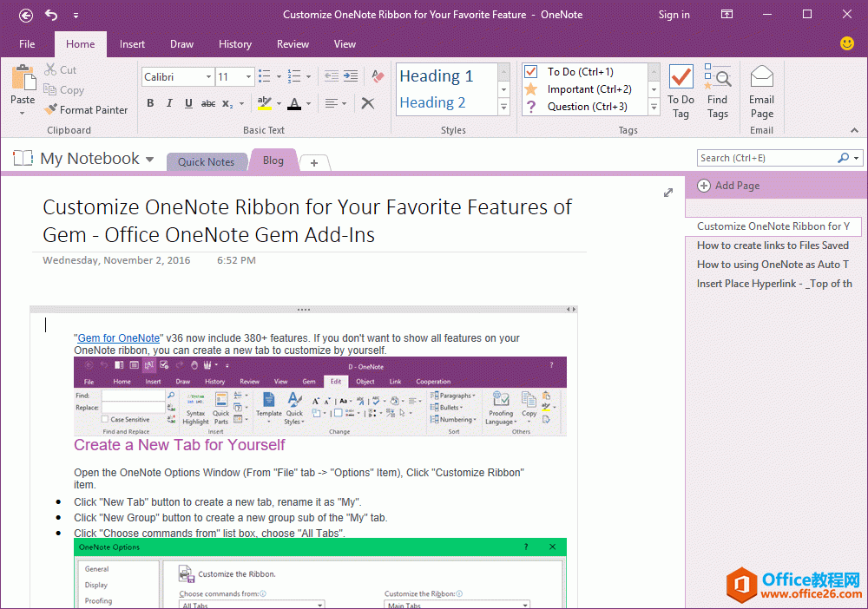Screen dimensions: 868x609
Task: Switch to the Review ribbon tab
Action: coord(293,44)
